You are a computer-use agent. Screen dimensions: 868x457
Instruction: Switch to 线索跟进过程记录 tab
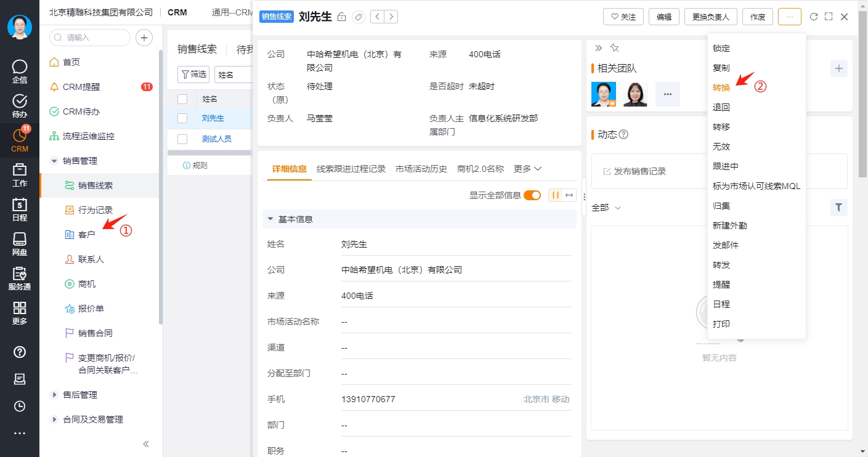pos(351,169)
